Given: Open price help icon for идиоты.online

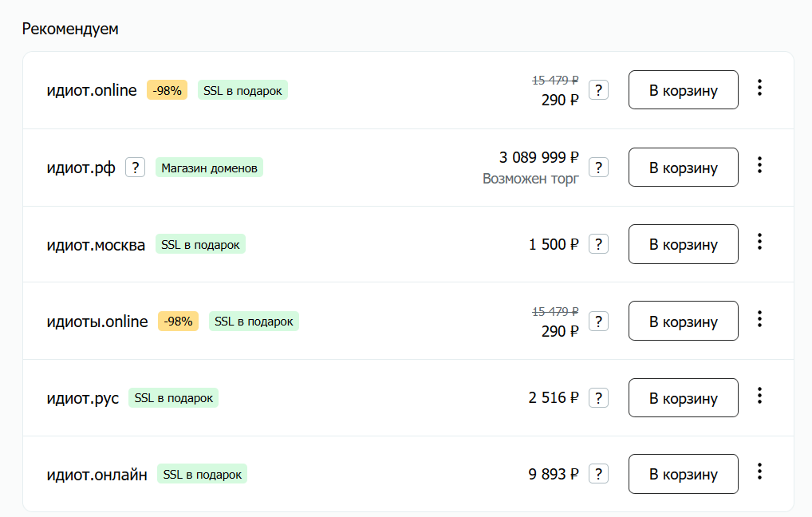Looking at the screenshot, I should pyautogui.click(x=599, y=322).
